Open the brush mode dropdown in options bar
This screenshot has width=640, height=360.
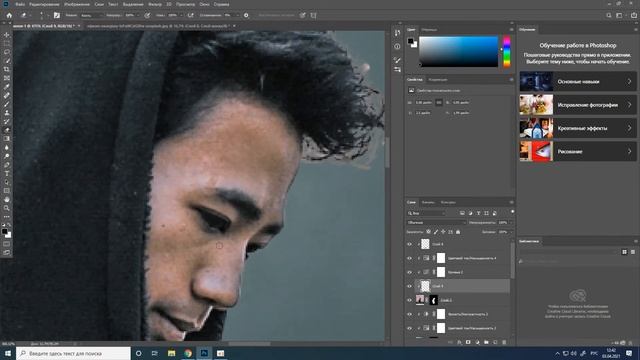(x=91, y=16)
